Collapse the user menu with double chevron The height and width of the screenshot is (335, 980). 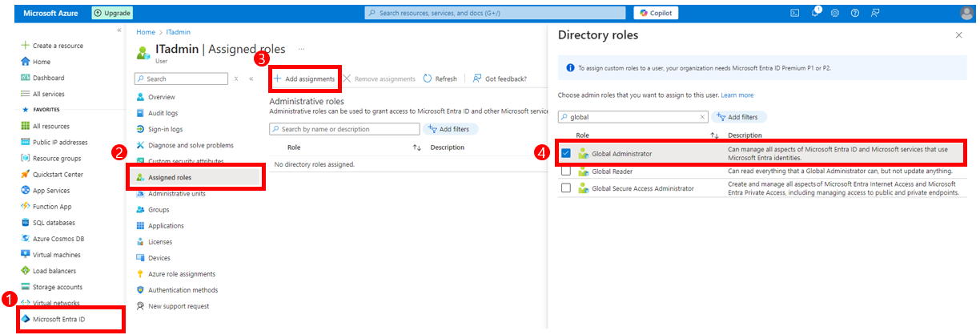click(x=251, y=79)
